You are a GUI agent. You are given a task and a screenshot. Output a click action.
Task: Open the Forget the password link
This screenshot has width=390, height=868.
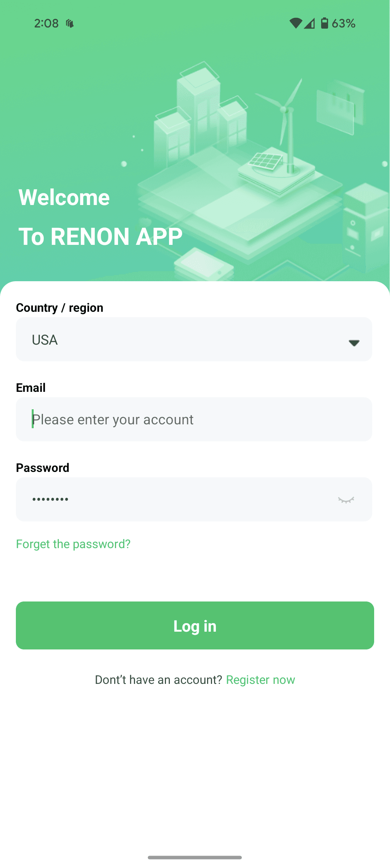(73, 544)
